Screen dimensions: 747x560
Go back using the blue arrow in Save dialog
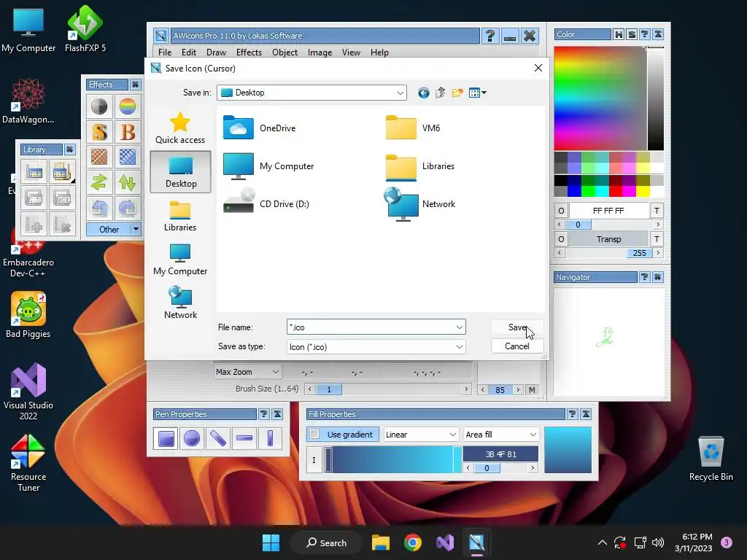pos(424,93)
